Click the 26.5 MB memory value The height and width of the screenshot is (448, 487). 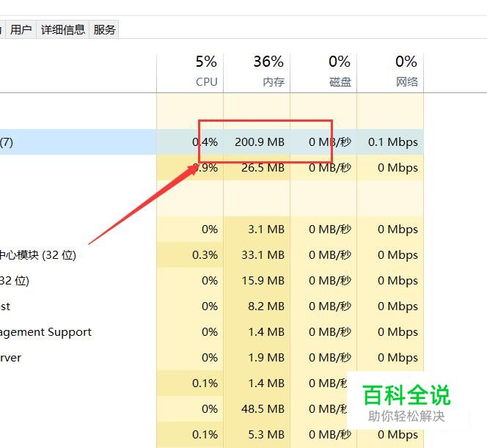click(x=263, y=168)
